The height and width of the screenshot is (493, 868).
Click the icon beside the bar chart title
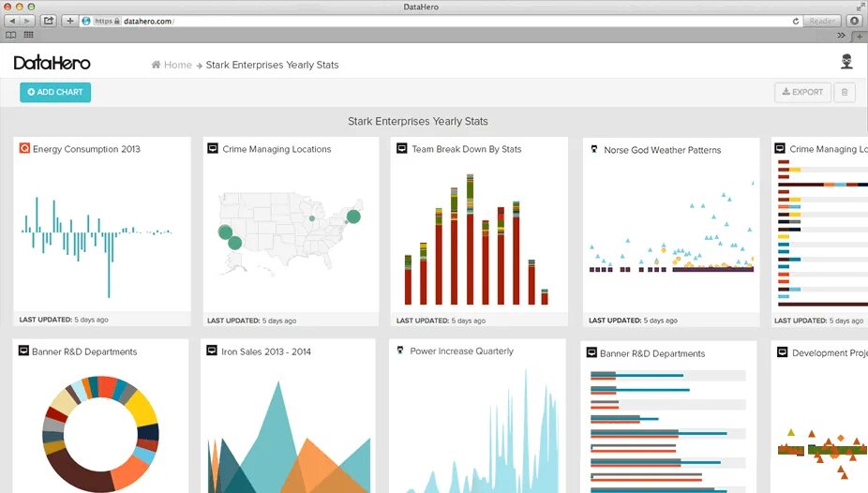(591, 352)
